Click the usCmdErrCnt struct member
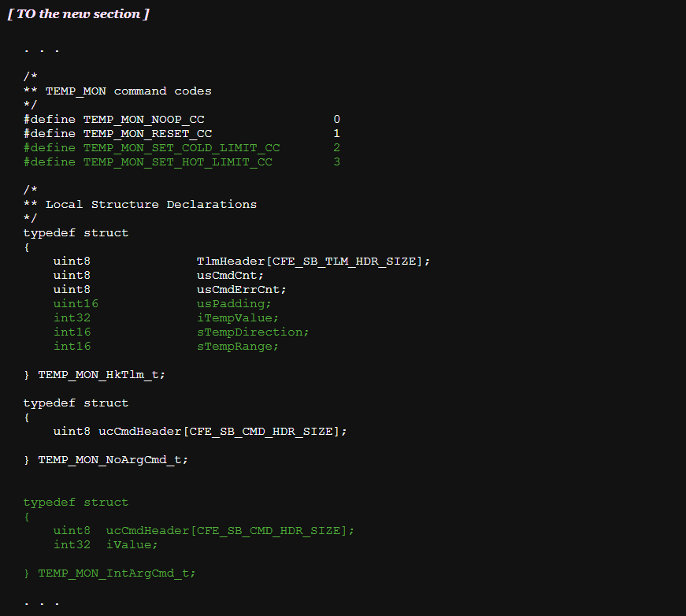This screenshot has width=686, height=616. coord(241,289)
